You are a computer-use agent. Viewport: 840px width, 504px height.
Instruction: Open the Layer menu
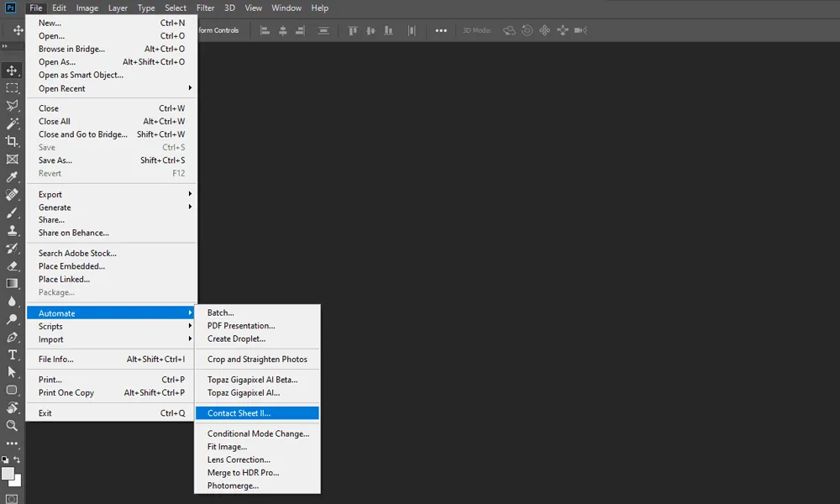tap(118, 8)
